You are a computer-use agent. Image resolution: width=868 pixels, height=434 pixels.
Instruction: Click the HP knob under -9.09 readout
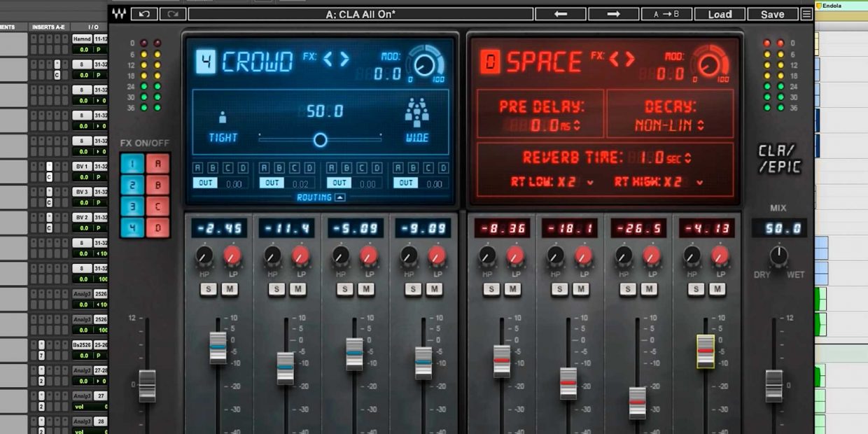tap(409, 255)
